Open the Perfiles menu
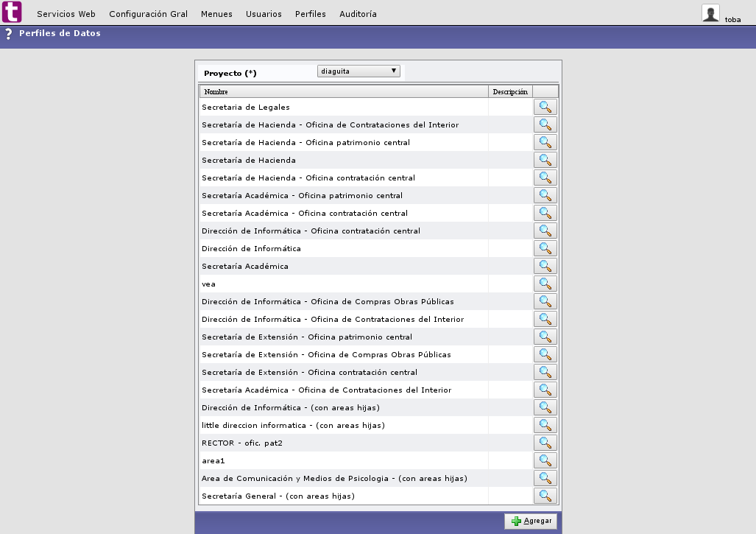This screenshot has width=756, height=534. 310,13
